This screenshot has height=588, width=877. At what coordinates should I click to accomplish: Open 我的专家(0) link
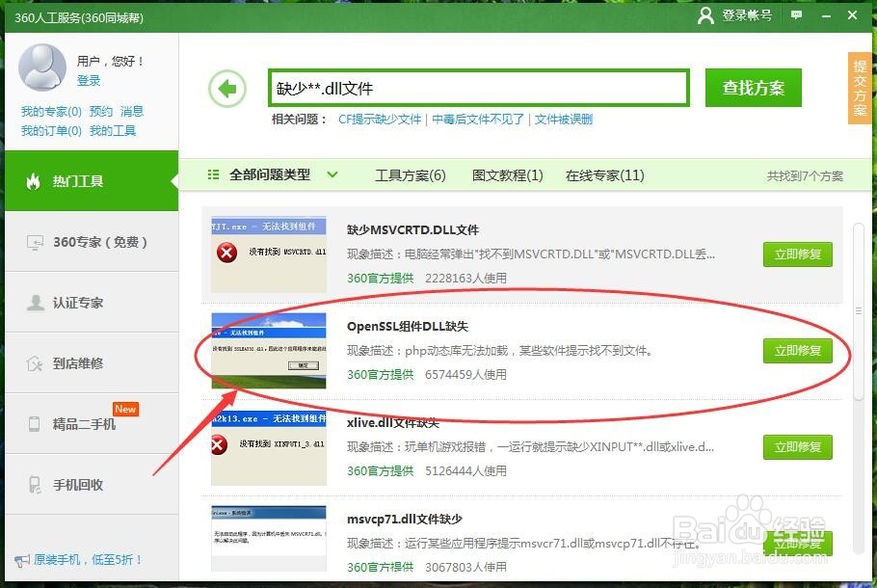[51, 111]
